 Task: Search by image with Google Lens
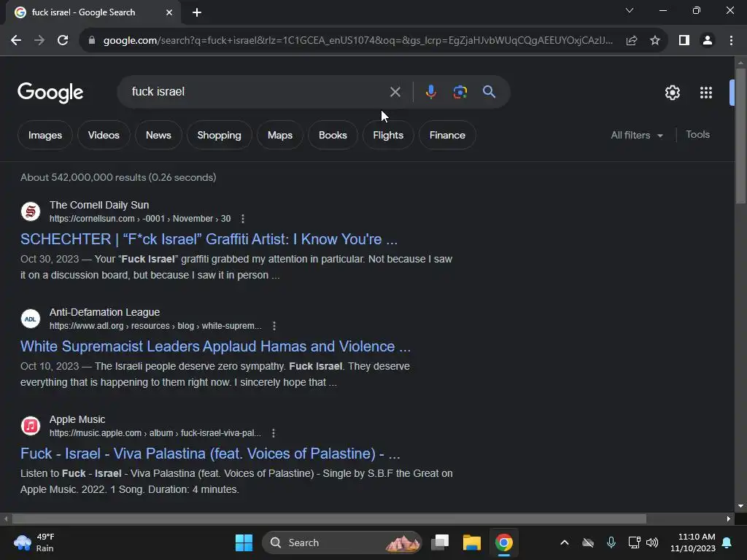460,92
